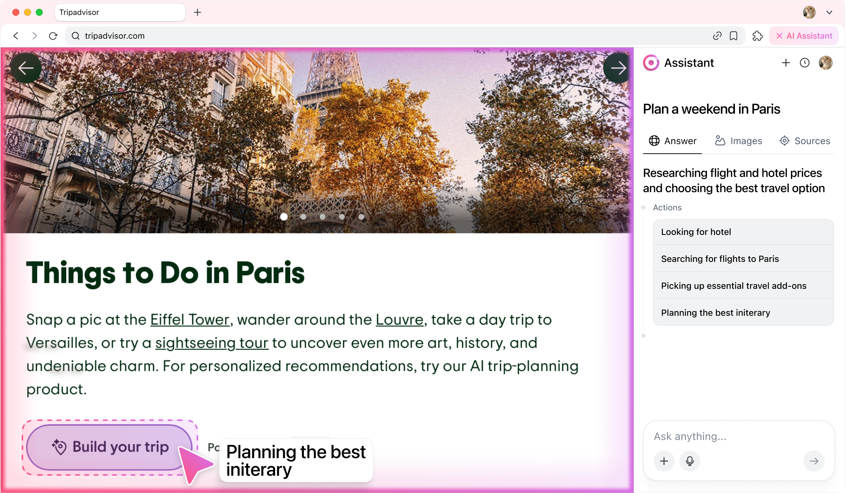
Task: Select Searching for flights to Paris
Action: coord(743,259)
